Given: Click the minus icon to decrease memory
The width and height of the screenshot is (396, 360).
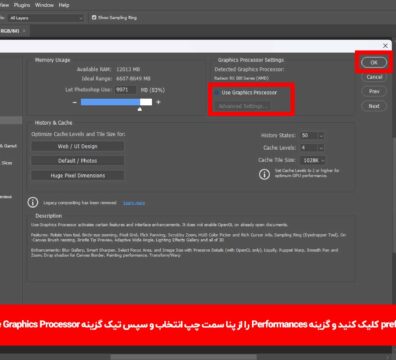Looking at the screenshot, I should click(x=75, y=102).
